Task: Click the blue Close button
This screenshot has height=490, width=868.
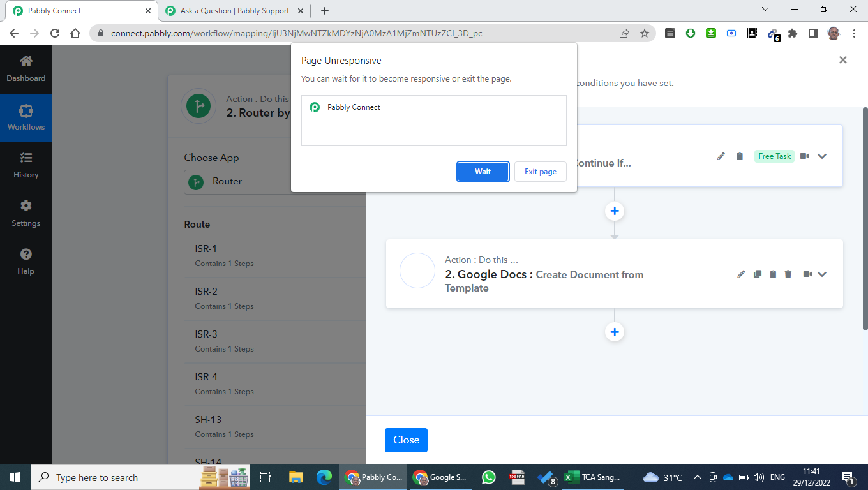Action: coord(406,440)
